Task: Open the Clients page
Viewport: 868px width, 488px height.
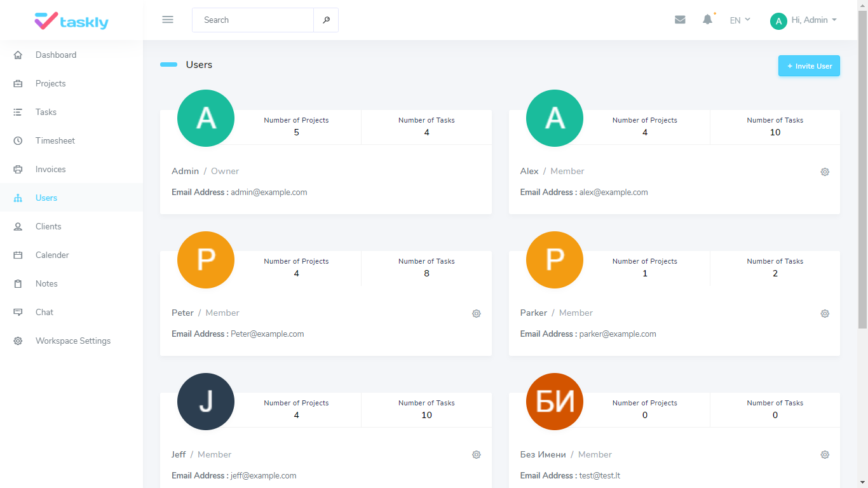Action: click(48, 226)
